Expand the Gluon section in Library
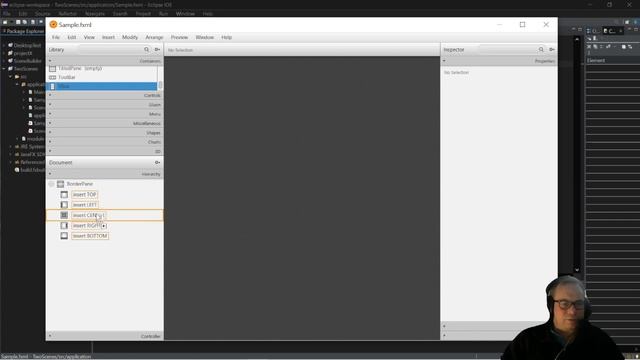Viewport: 640px width, 360px height. [105, 104]
